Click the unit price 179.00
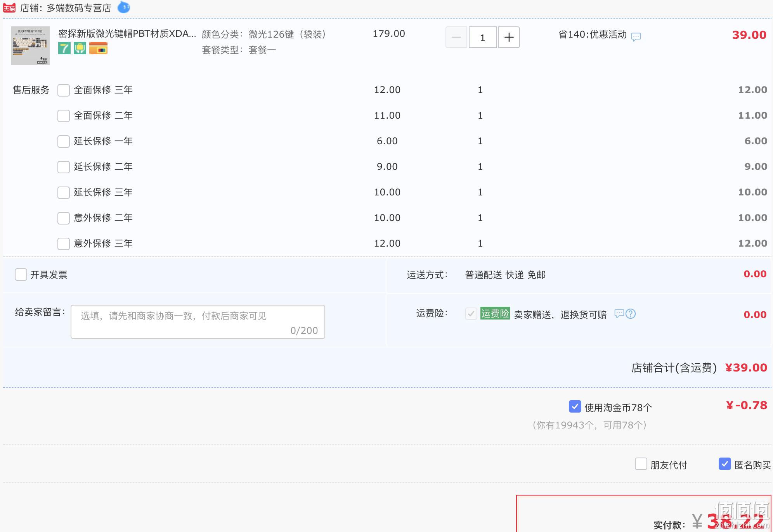Viewport: 773px width, 532px height. coord(389,34)
